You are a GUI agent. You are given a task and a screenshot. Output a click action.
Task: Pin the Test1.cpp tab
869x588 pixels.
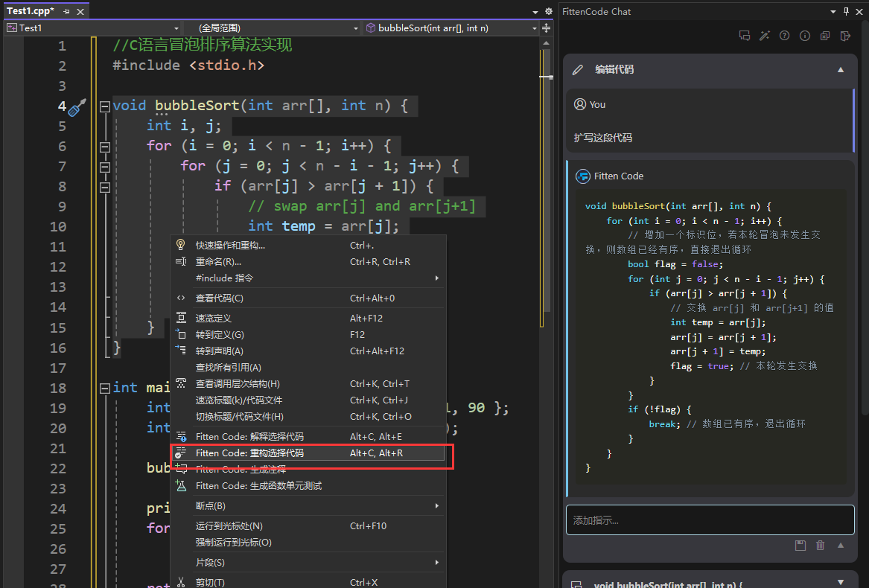(66, 12)
